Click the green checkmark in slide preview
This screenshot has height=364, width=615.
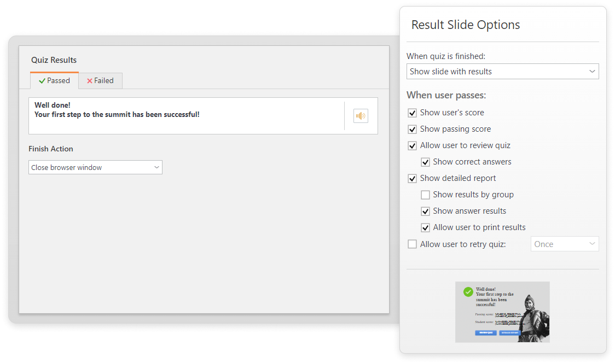pyautogui.click(x=468, y=292)
